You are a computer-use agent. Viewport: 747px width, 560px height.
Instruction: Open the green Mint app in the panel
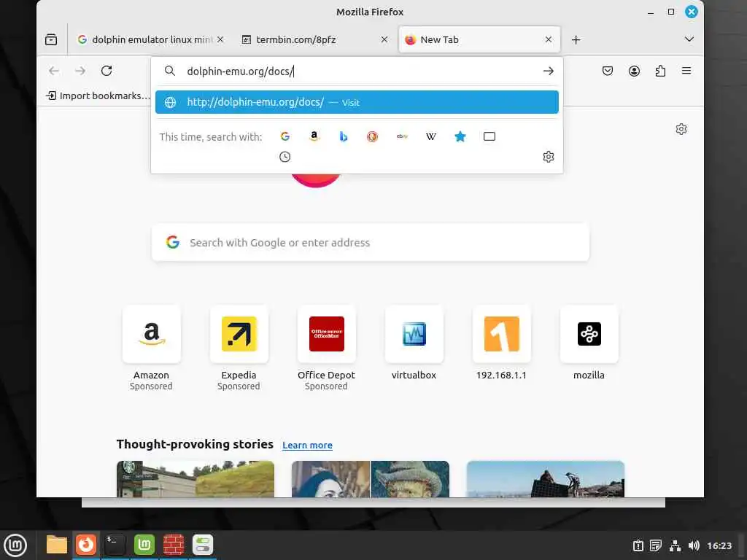click(x=144, y=545)
